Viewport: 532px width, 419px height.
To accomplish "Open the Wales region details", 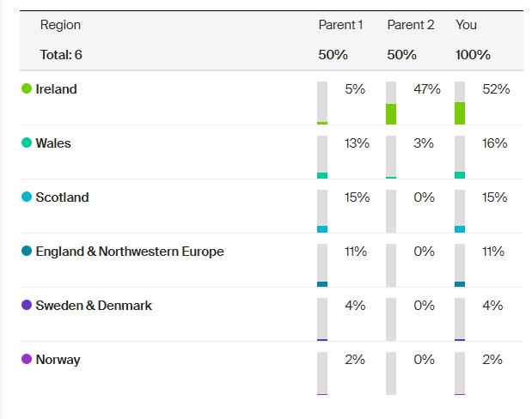I will [x=53, y=143].
